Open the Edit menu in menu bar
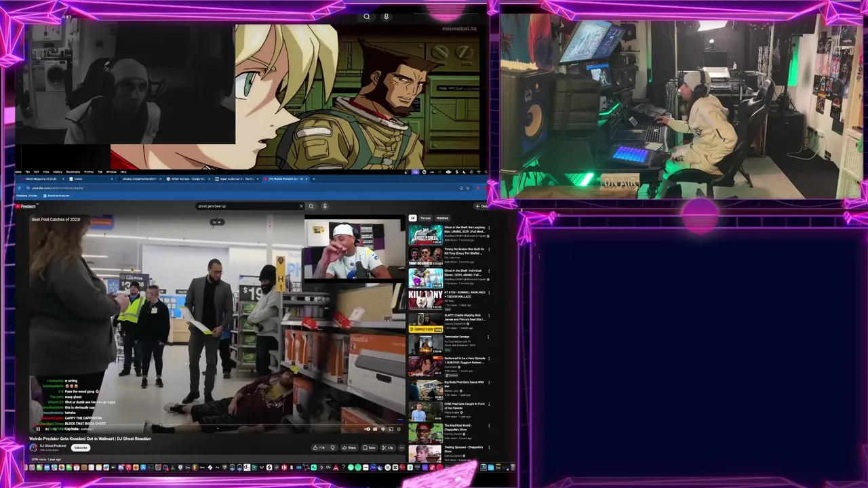The height and width of the screenshot is (488, 868). click(36, 171)
